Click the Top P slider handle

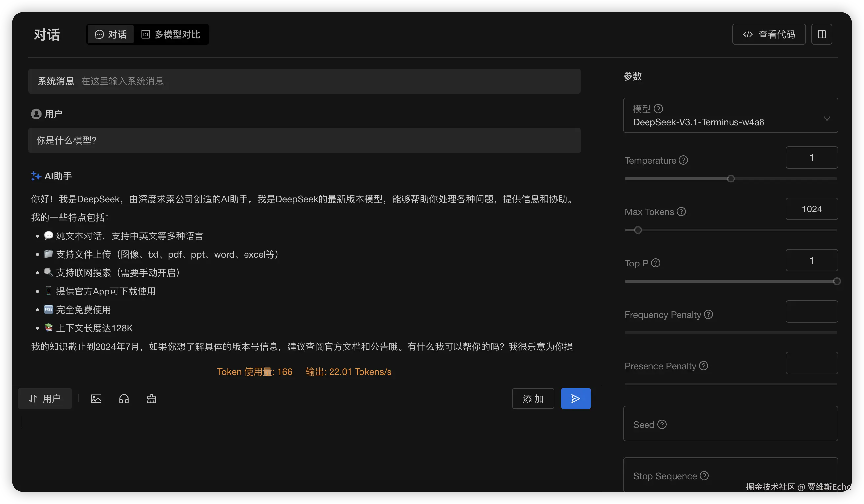pos(837,282)
